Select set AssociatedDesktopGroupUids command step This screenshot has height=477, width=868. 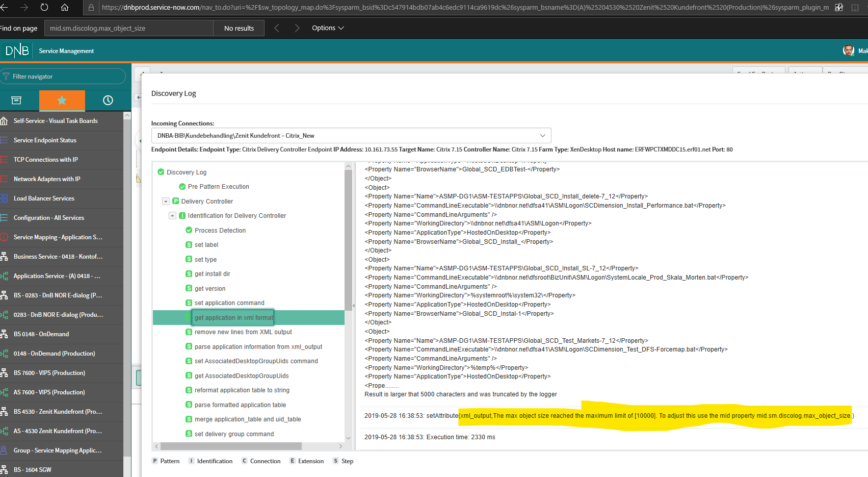coord(256,361)
